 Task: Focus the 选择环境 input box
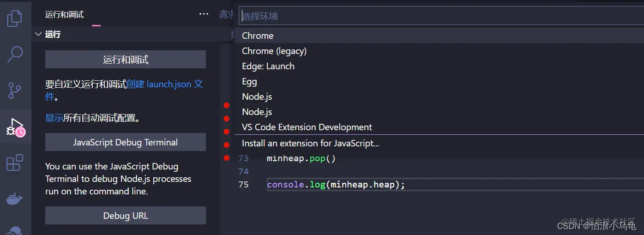click(441, 16)
